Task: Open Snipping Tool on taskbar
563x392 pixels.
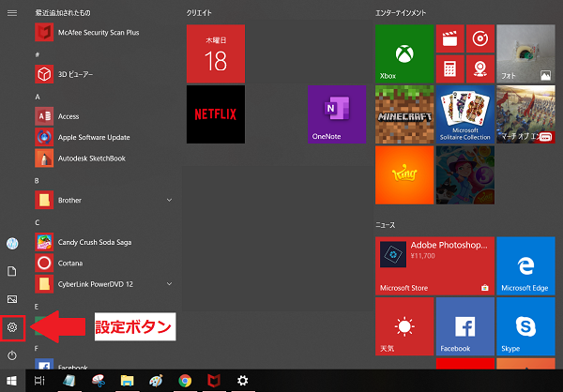Action: click(99, 381)
